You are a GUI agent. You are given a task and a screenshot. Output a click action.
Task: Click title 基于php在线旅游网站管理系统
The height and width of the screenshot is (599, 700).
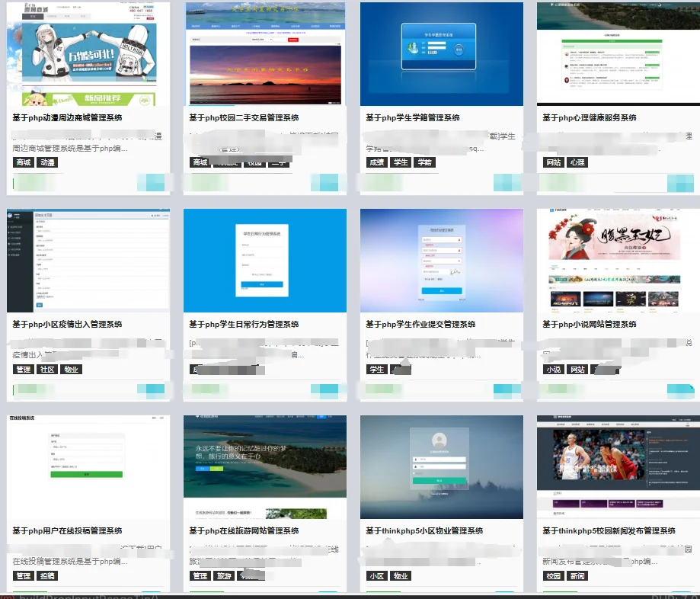[244, 531]
